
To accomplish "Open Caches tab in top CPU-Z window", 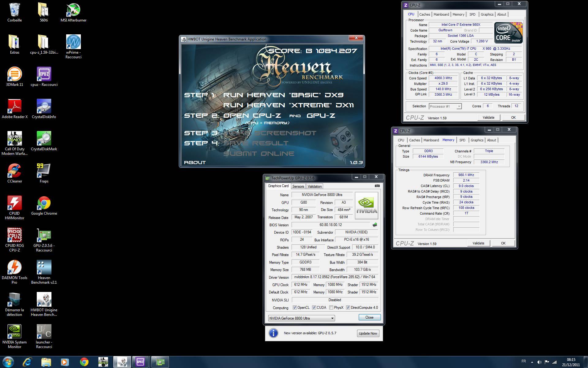I will [x=424, y=14].
